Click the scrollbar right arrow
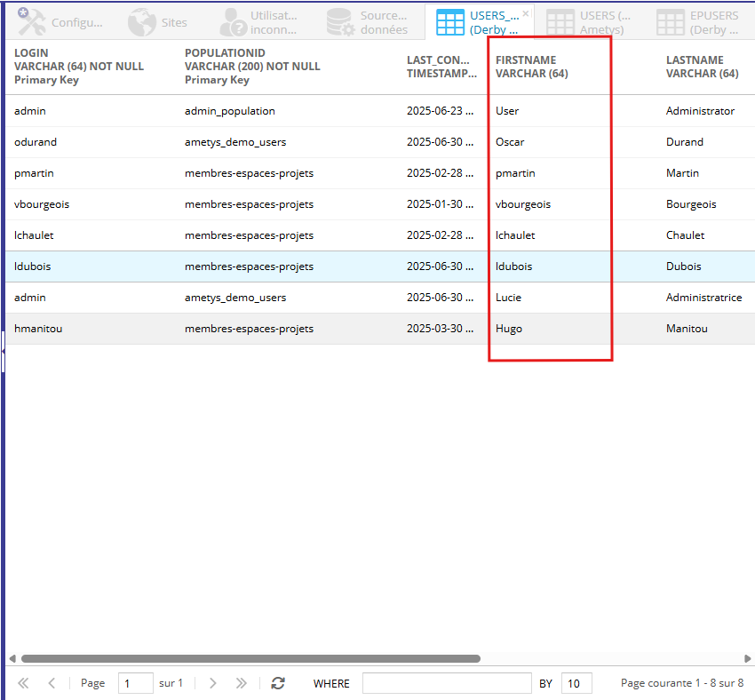755x700 pixels. tap(748, 658)
